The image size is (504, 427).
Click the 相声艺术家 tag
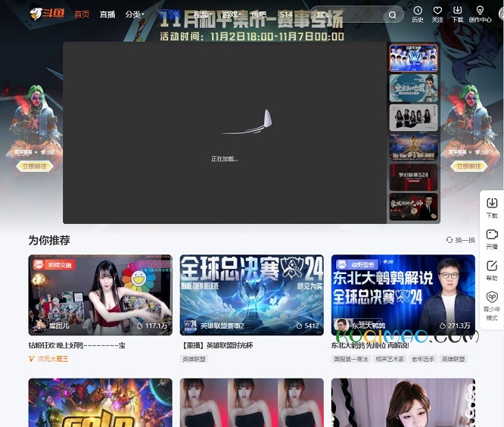coord(390,359)
